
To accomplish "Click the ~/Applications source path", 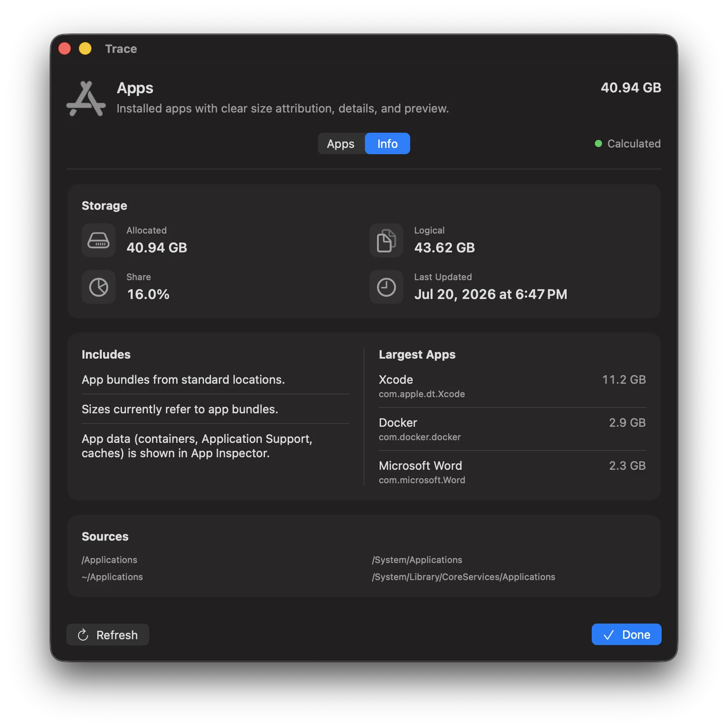I will point(112,577).
